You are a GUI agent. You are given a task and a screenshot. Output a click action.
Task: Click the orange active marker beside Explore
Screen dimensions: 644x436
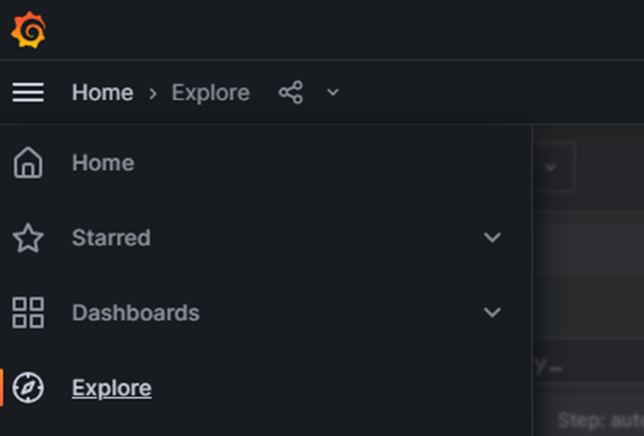pyautogui.click(x=2, y=388)
